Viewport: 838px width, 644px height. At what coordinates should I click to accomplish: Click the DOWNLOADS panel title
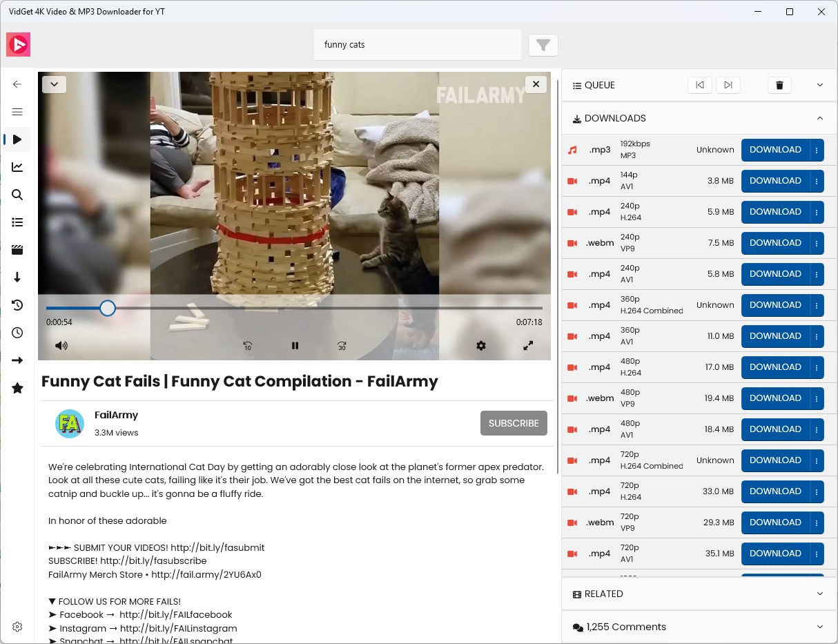pos(615,118)
